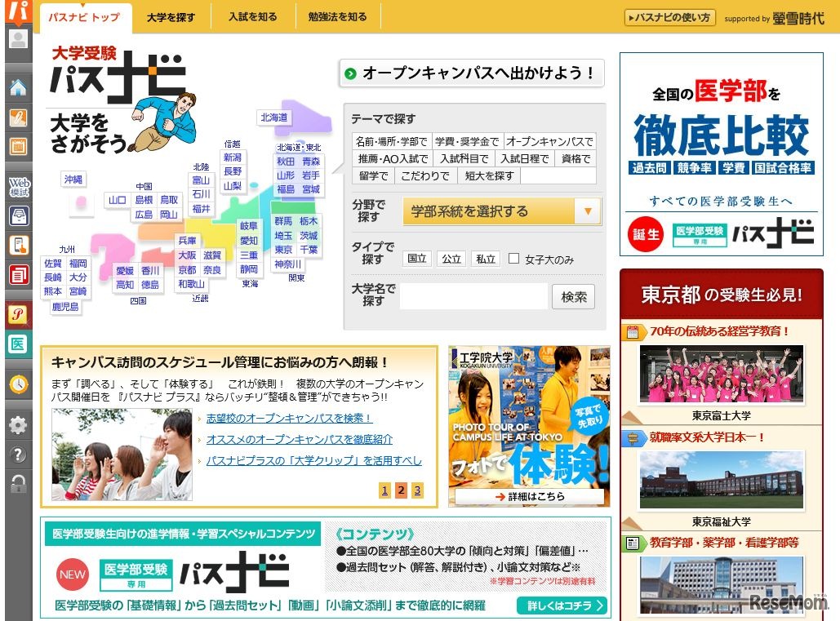Select the 公立 type option
The width and height of the screenshot is (840, 621).
(451, 259)
